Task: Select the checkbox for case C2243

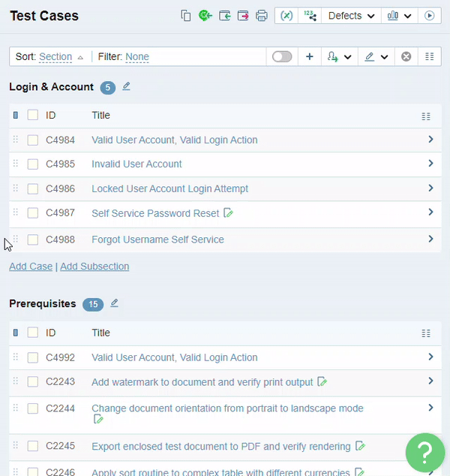Action: point(33,382)
